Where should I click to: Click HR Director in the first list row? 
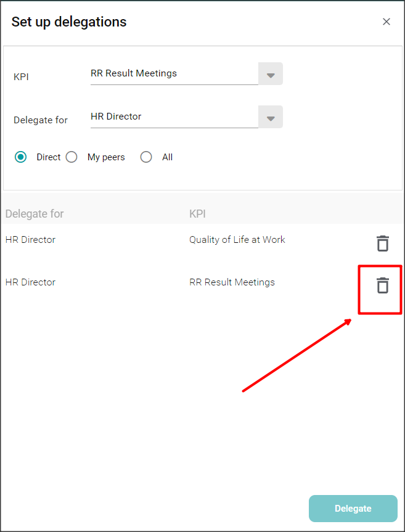coord(30,240)
